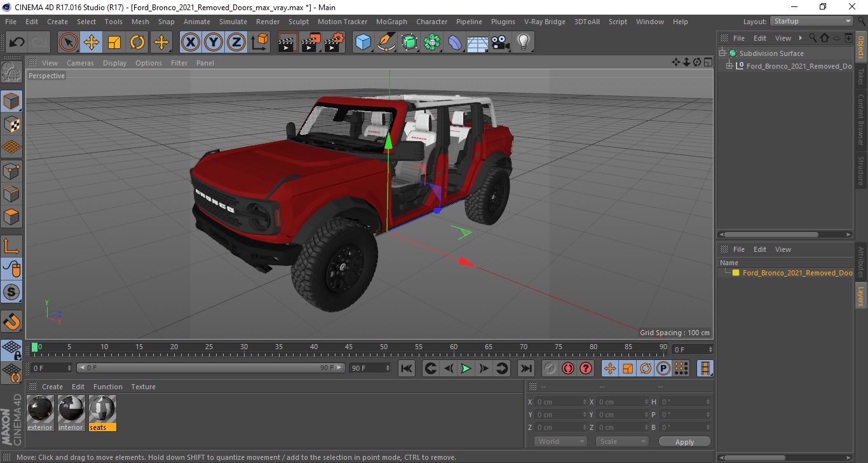The width and height of the screenshot is (868, 463).
Task: Go to start of animation
Action: tap(407, 368)
